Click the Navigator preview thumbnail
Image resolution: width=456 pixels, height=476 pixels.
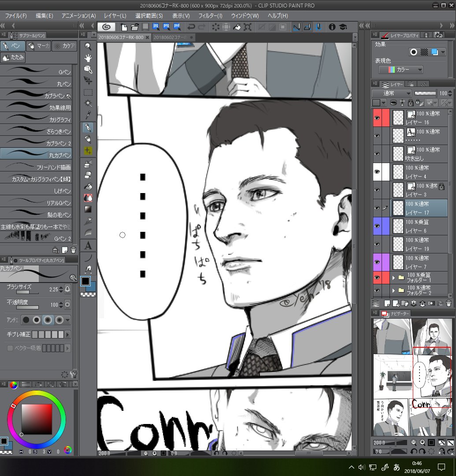pos(412,377)
